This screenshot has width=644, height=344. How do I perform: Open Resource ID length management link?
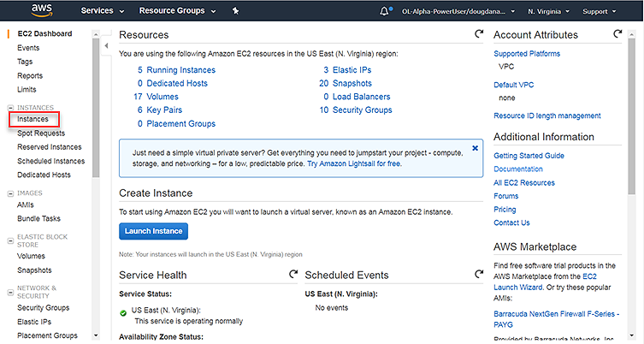[x=547, y=116]
